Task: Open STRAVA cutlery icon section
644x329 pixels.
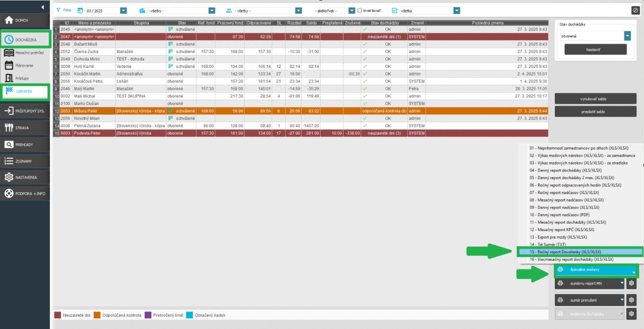Action: pyautogui.click(x=9, y=127)
